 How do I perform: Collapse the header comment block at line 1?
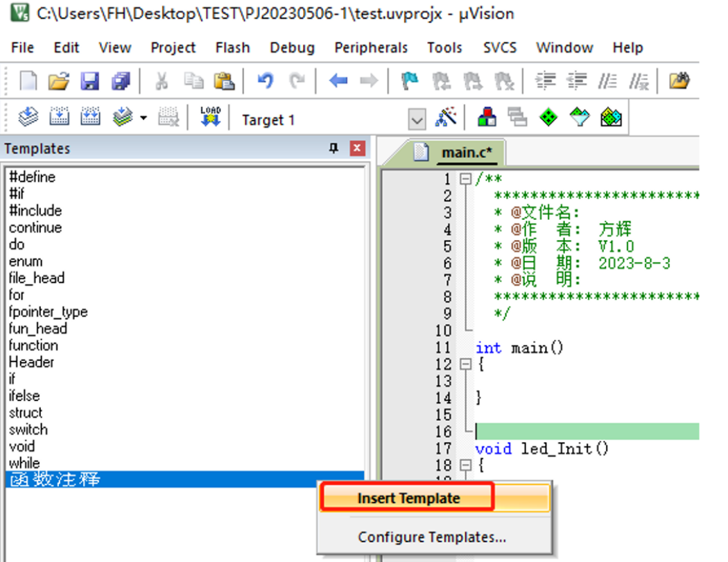(466, 179)
